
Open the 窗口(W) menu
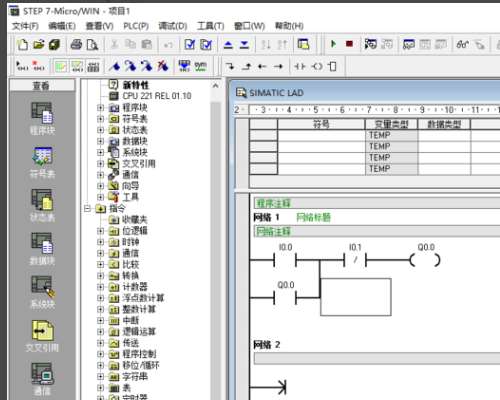coord(249,26)
